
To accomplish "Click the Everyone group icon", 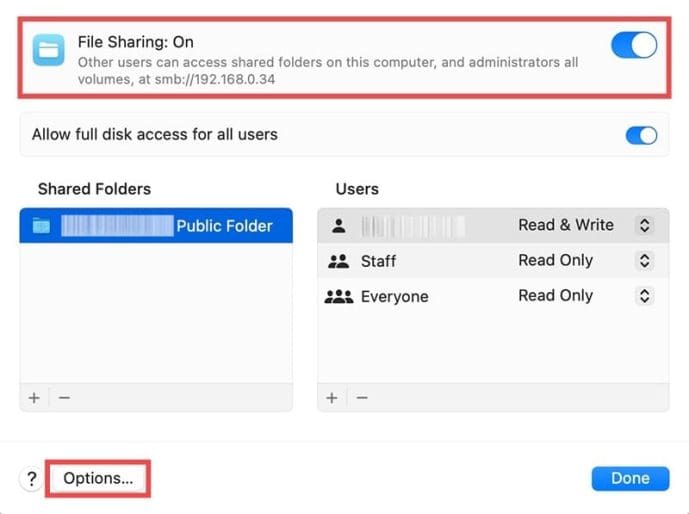I will (339, 297).
